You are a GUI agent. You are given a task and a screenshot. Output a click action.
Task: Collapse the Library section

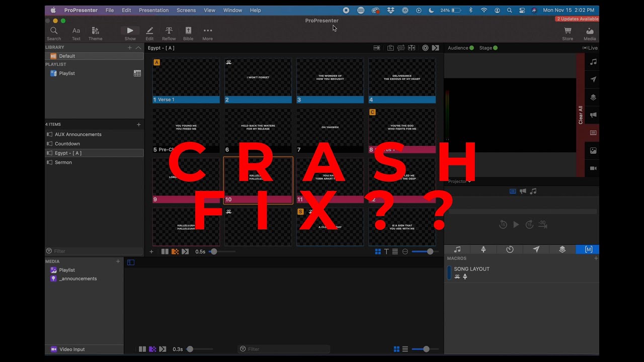(138, 48)
